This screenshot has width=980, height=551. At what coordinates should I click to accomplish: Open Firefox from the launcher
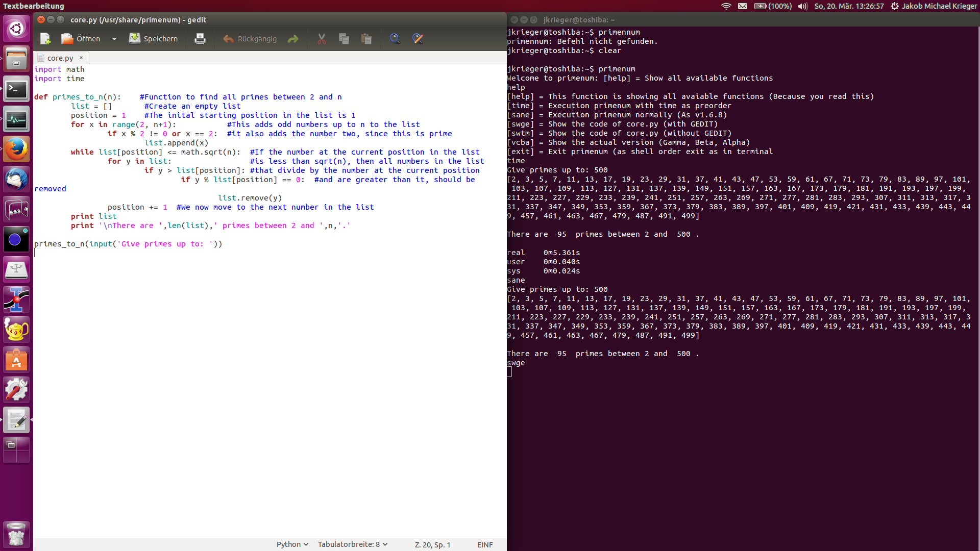pyautogui.click(x=16, y=149)
